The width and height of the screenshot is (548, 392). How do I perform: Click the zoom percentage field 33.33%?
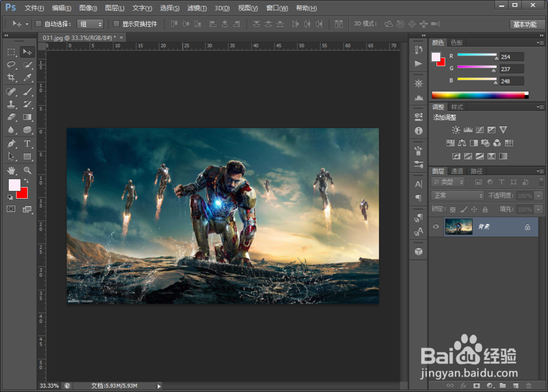point(49,386)
